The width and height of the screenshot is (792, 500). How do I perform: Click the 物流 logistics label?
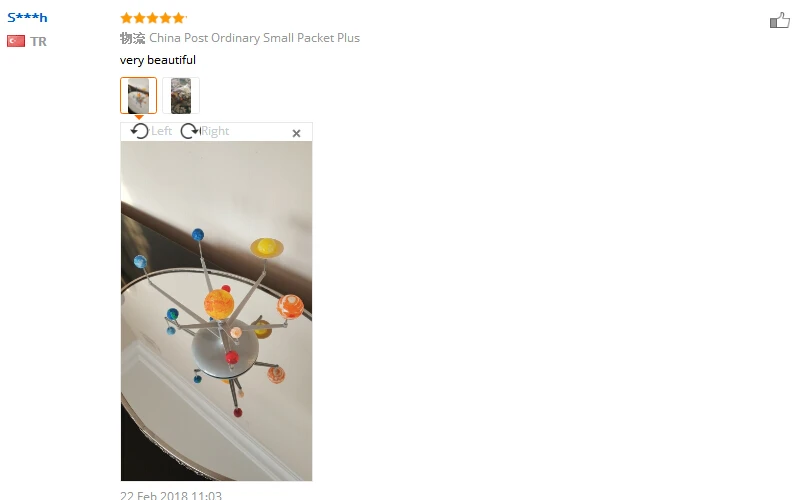coord(132,38)
